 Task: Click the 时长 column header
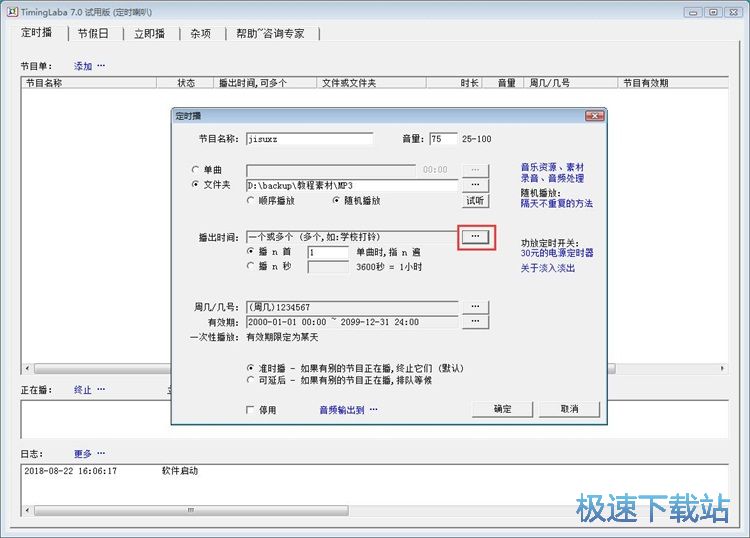[454, 83]
